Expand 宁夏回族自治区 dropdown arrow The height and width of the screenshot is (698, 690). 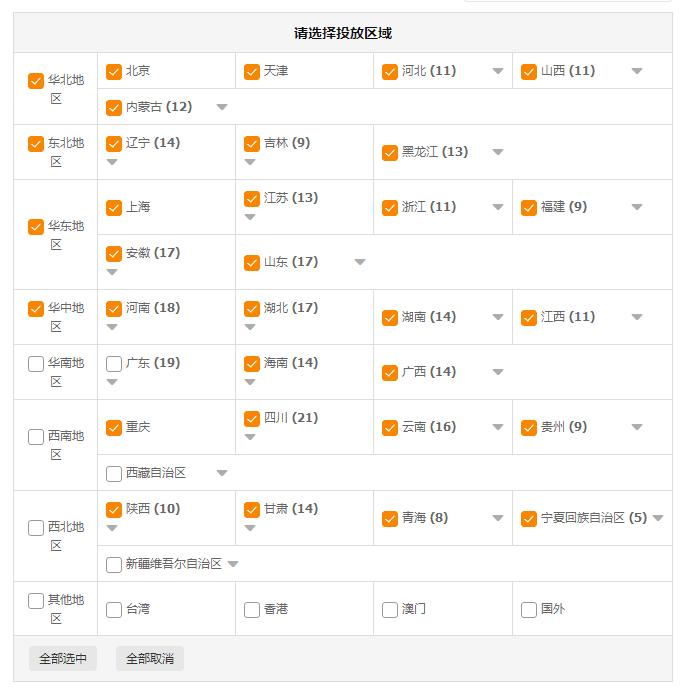658,519
